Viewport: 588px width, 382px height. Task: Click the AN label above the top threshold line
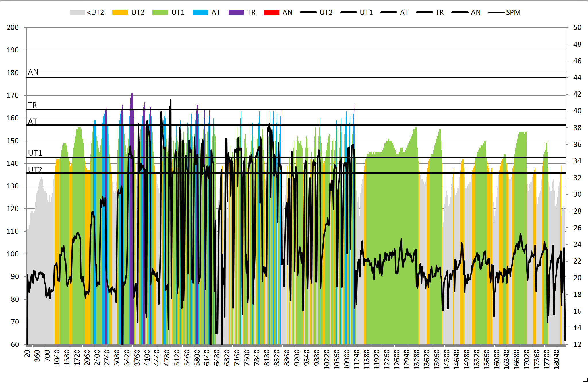tap(33, 72)
